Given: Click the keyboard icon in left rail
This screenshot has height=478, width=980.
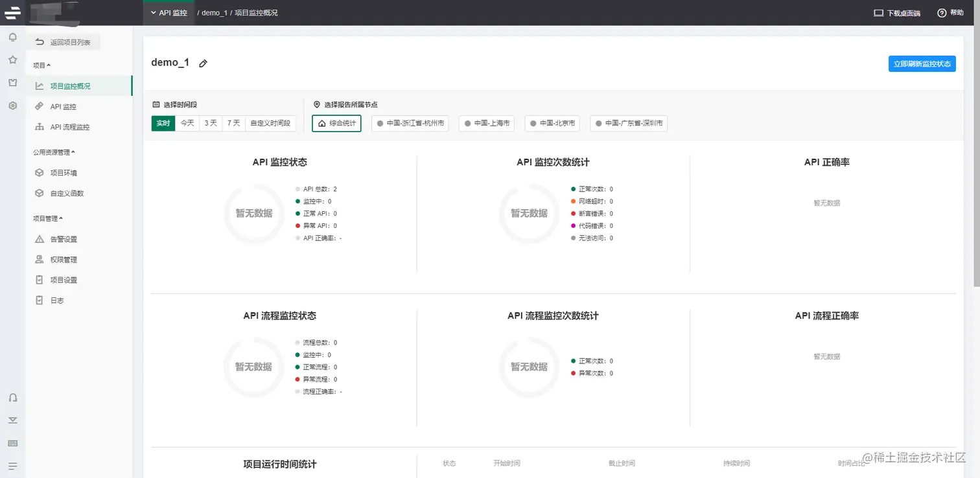Looking at the screenshot, I should pos(12,443).
